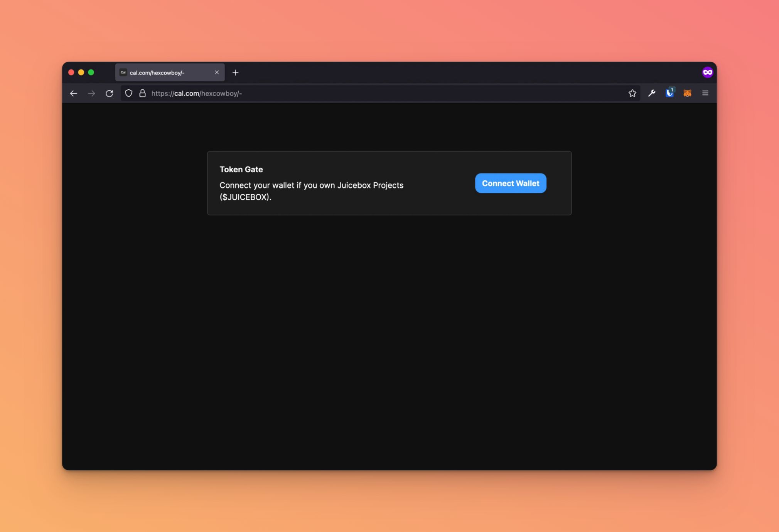779x532 pixels.
Task: Go back using the browser back arrow
Action: click(74, 93)
